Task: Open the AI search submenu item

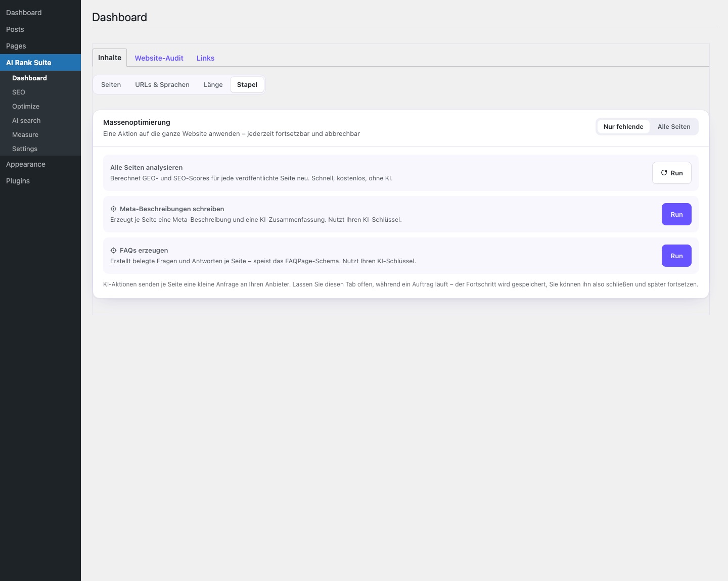Action: tap(40, 120)
